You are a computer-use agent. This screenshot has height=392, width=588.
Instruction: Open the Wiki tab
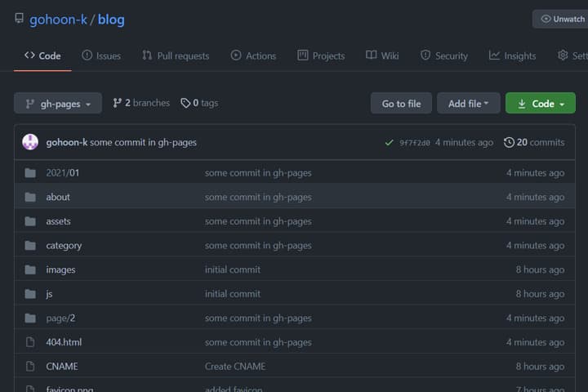point(382,56)
